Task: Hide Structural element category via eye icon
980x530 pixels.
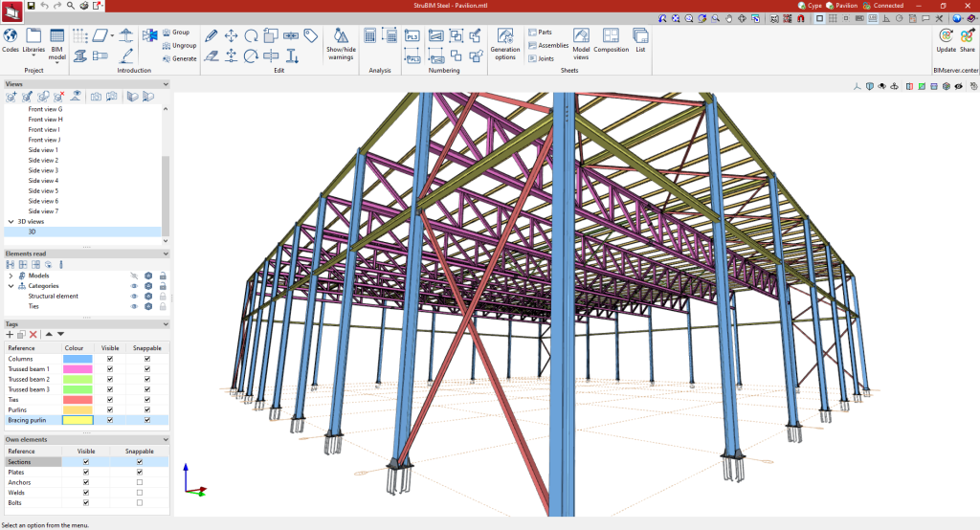Action: click(x=134, y=296)
